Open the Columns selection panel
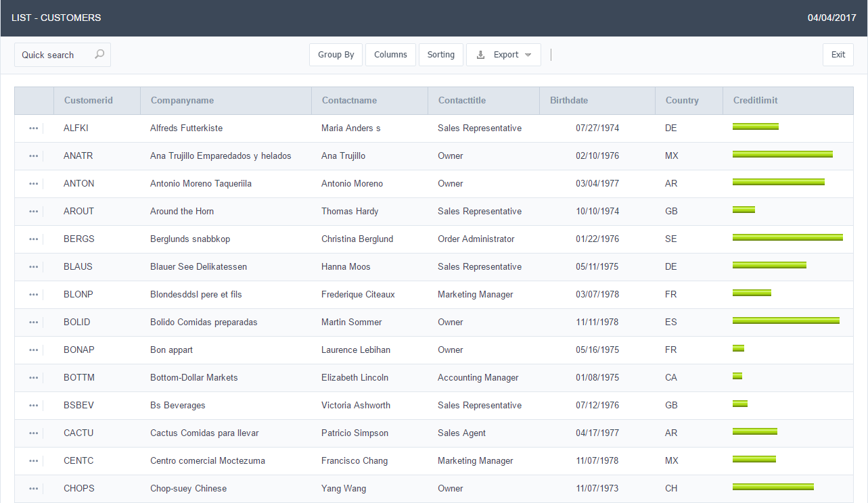The height and width of the screenshot is (503, 868). point(390,55)
